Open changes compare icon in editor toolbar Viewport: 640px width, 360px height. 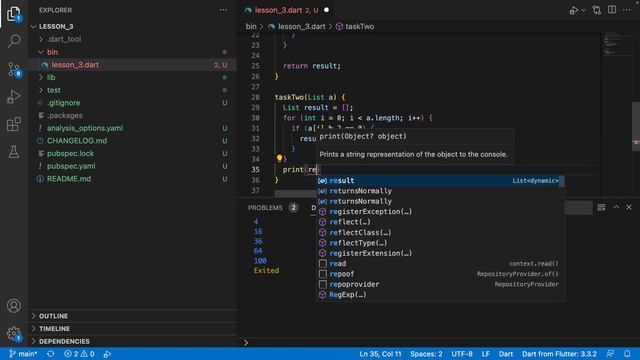pos(597,10)
